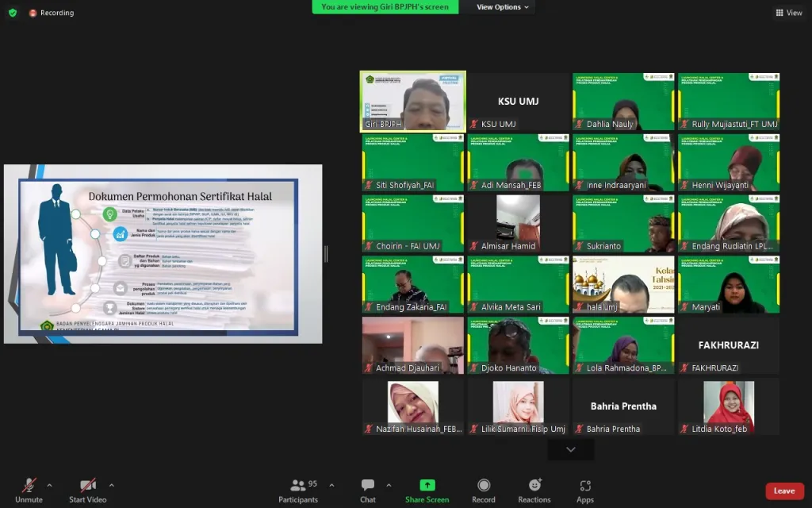
Task: Show more participants with down chevron
Action: 570,449
